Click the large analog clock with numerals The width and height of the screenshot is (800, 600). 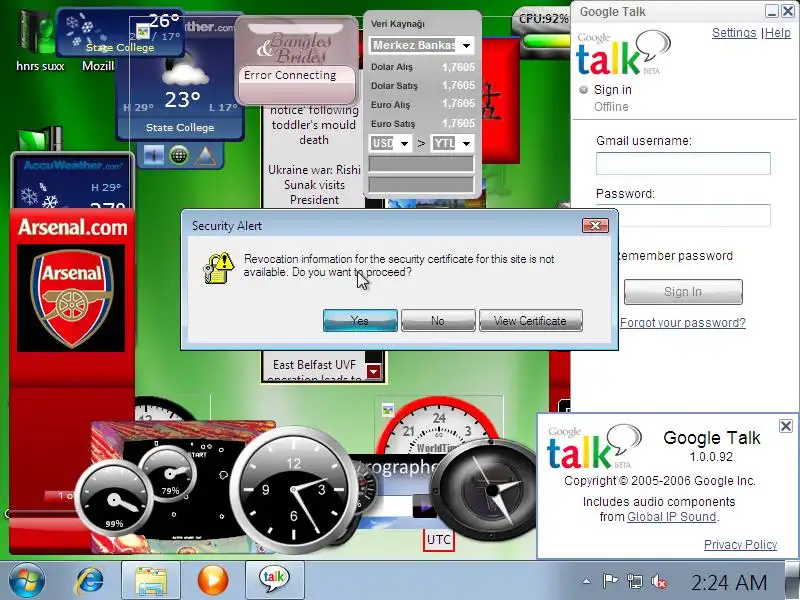pos(293,489)
